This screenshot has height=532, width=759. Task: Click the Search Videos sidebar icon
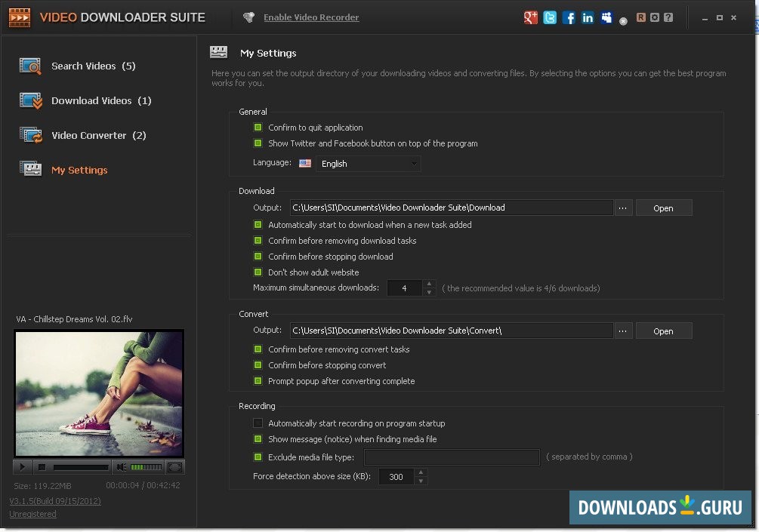tap(30, 66)
